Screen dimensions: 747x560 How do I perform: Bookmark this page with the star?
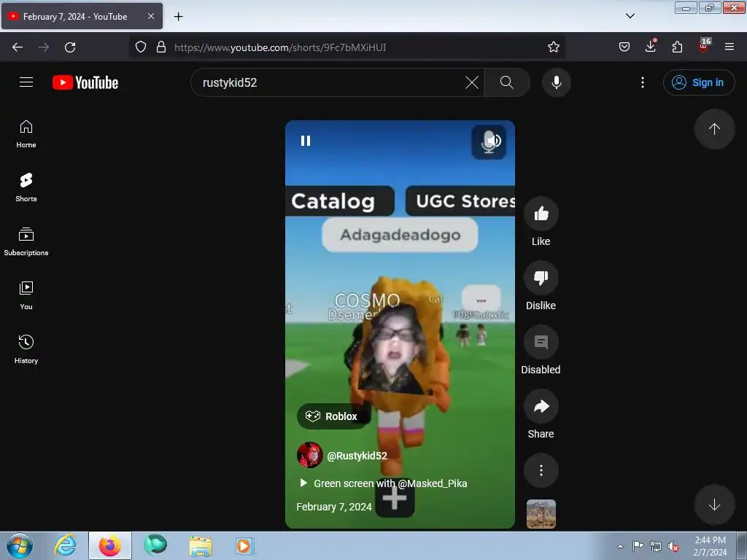tap(553, 47)
